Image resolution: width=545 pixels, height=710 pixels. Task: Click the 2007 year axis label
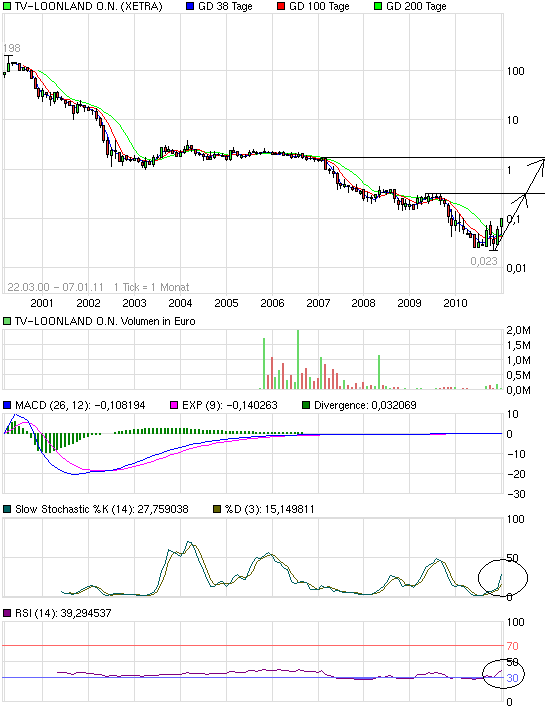318,303
